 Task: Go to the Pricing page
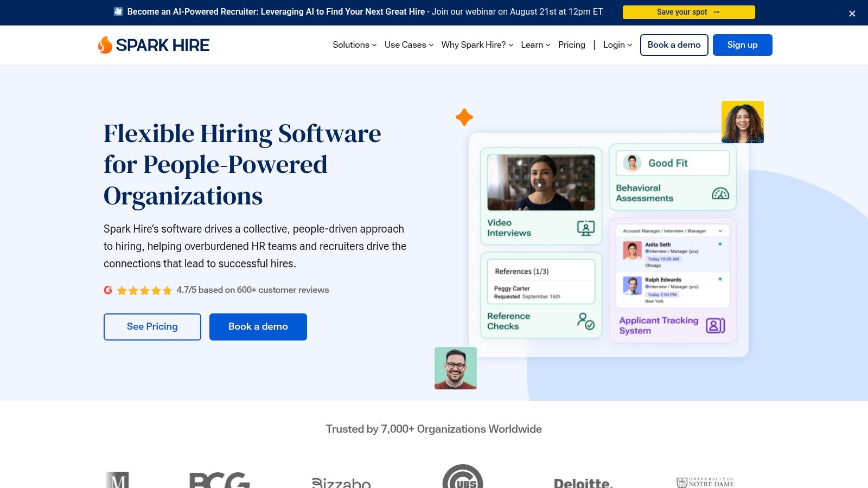572,45
